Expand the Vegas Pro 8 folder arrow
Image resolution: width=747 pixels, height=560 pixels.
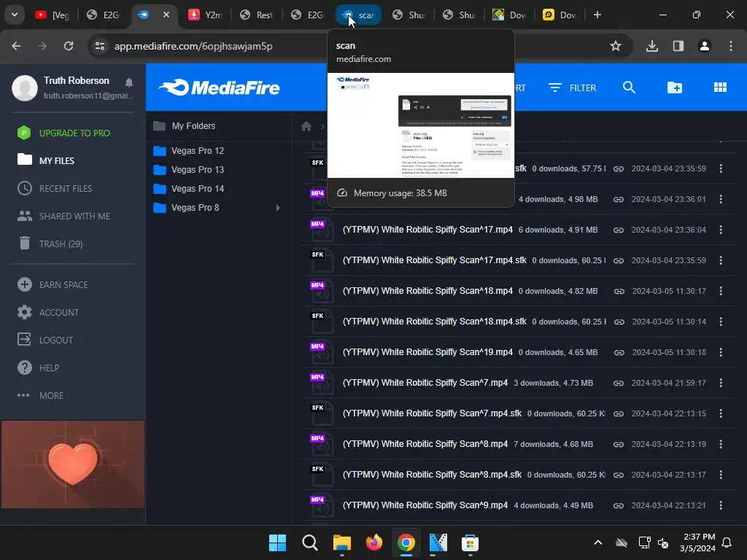(x=278, y=208)
